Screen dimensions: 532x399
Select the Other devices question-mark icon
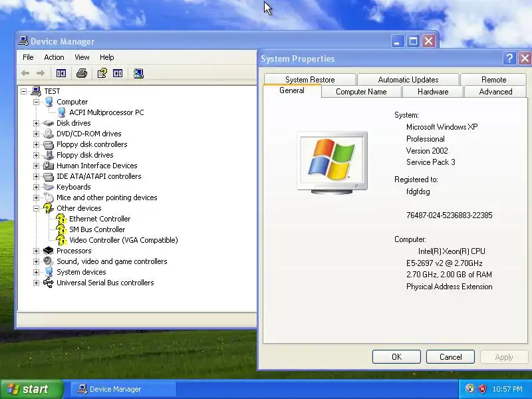[49, 208]
